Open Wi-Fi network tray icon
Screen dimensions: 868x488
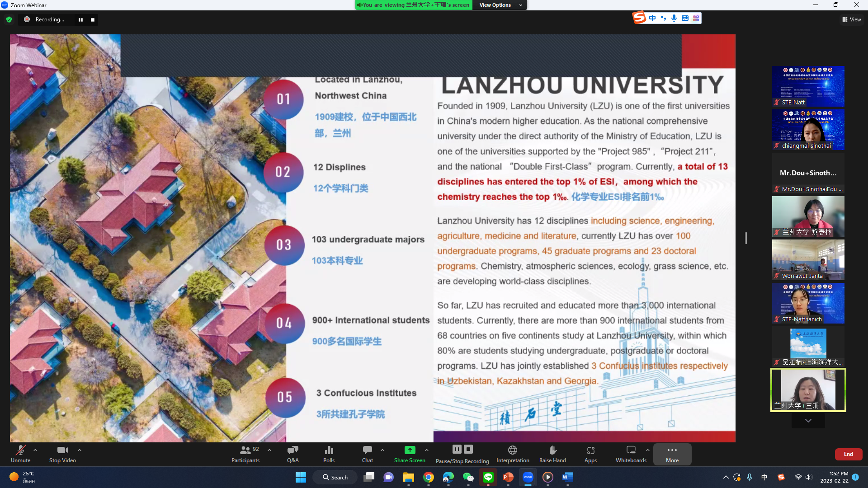(x=798, y=477)
